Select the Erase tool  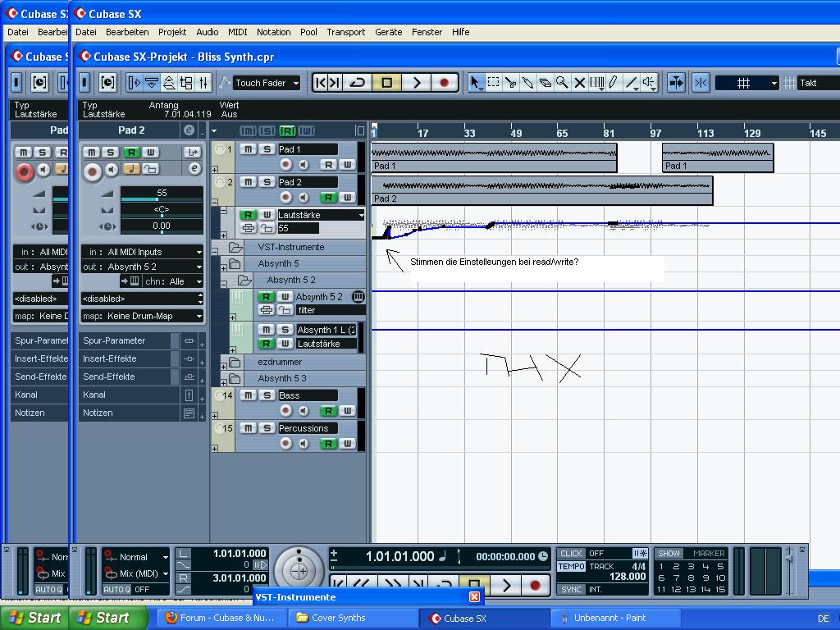(x=545, y=83)
